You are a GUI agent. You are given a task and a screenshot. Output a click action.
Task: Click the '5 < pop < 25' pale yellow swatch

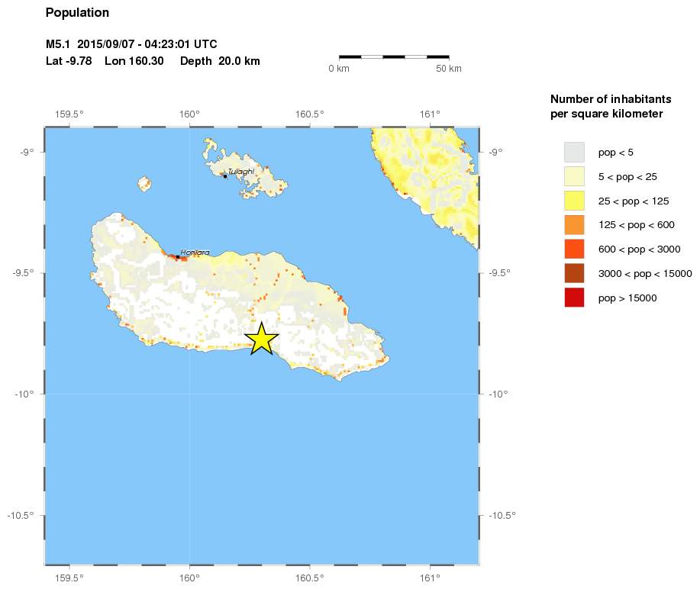click(574, 176)
